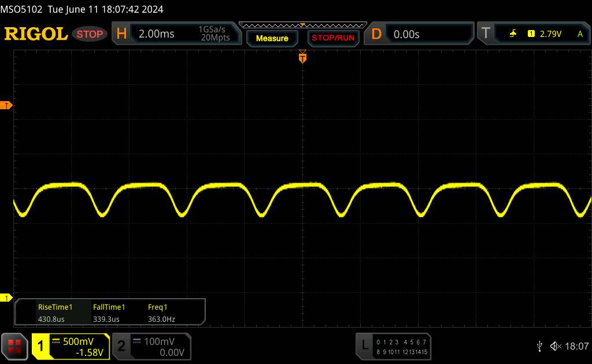Click the 1GSa/s sample rate readout
Viewport: 592px width, 364px height.
pyautogui.click(x=212, y=29)
